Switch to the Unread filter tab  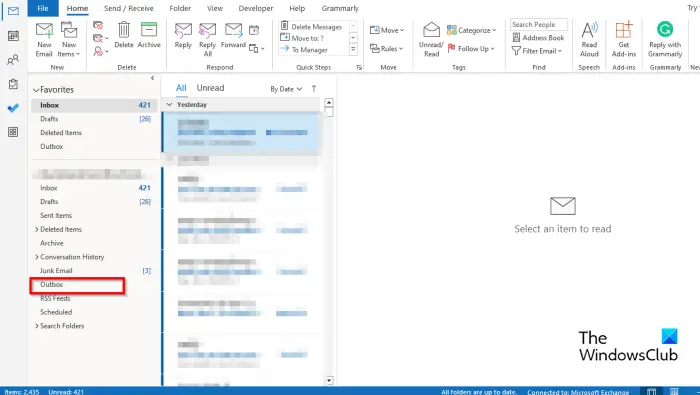click(x=210, y=88)
